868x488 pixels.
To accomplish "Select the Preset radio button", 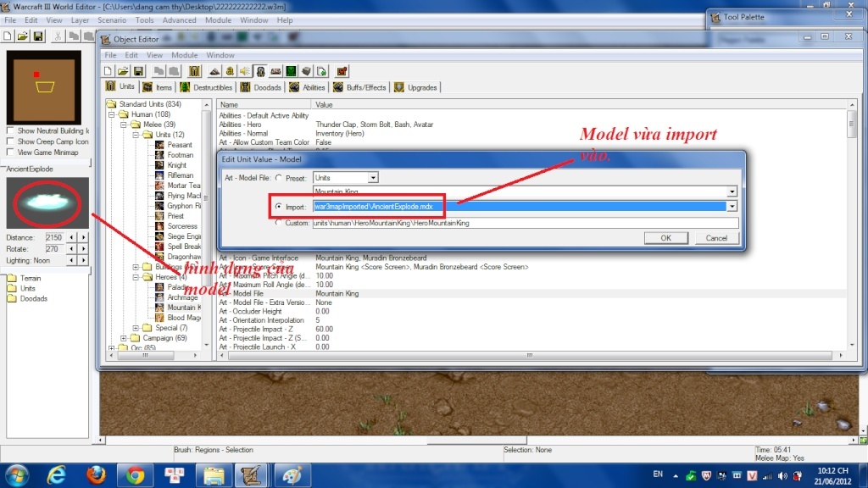I will pyautogui.click(x=278, y=178).
